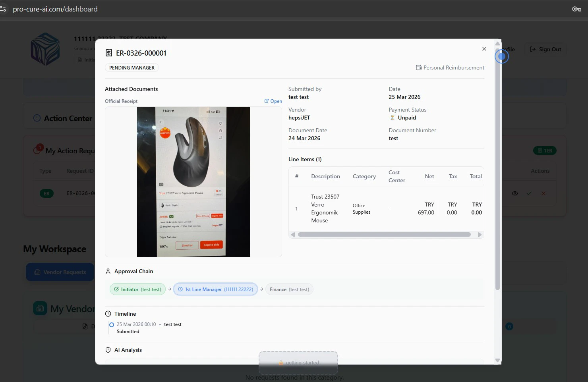
Task: Click the Net column header
Action: click(x=429, y=176)
